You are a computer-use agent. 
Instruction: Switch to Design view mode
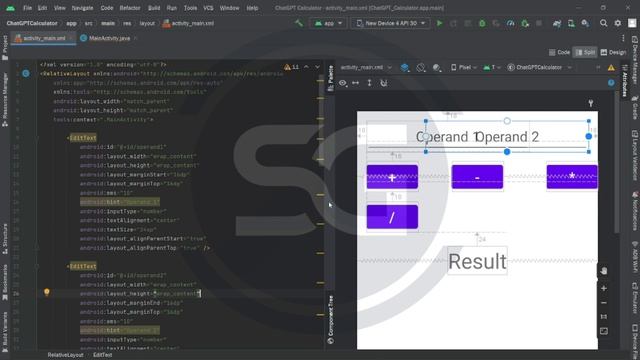pyautogui.click(x=613, y=52)
